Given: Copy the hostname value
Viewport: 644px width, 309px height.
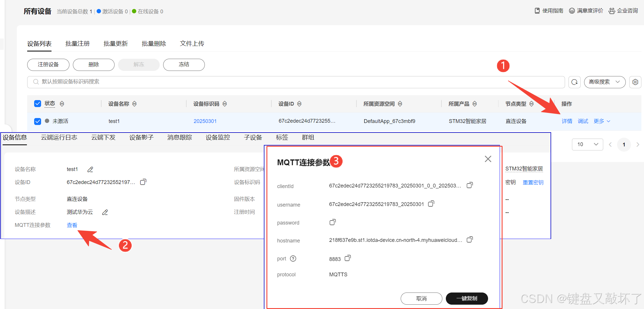Looking at the screenshot, I should 470,240.
